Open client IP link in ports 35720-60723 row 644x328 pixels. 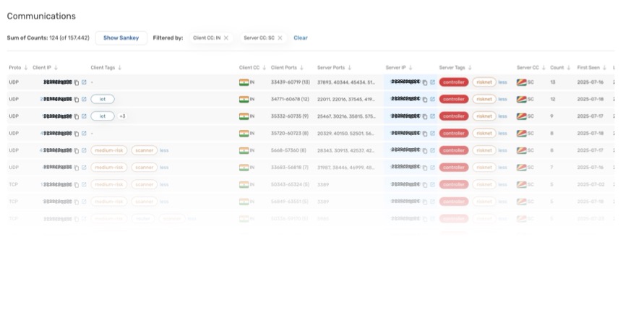point(84,134)
